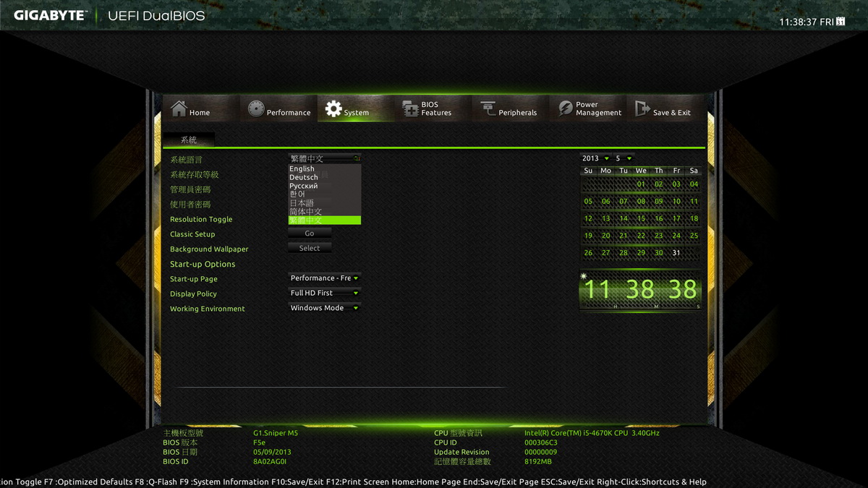Select day 25 in calendar

tap(694, 236)
